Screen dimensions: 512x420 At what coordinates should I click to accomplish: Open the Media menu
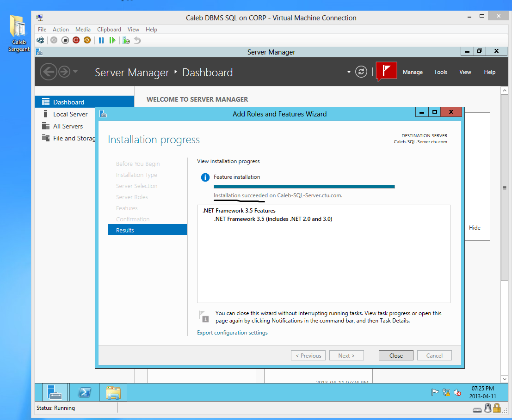(83, 30)
